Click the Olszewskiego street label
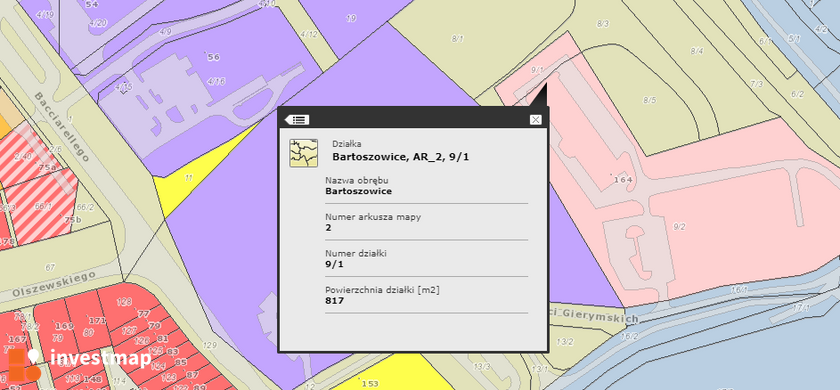The width and height of the screenshot is (840, 390). pos(53,284)
